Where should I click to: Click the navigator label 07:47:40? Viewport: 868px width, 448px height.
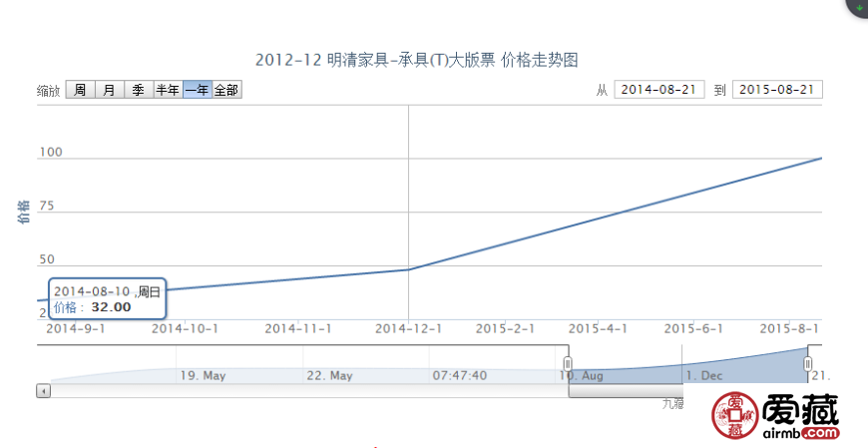[460, 375]
